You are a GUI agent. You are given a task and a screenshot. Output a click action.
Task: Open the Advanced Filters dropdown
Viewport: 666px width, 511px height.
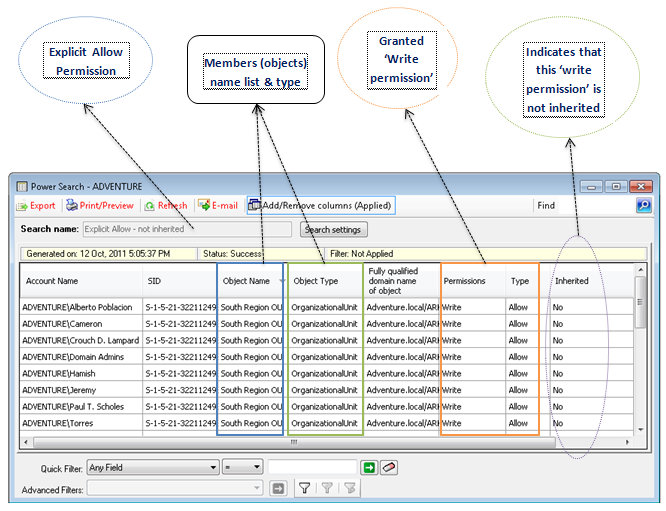pos(257,488)
